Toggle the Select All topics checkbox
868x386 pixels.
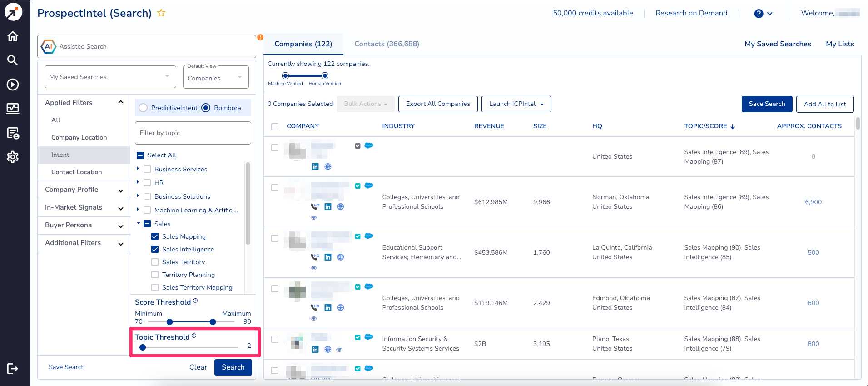point(140,155)
